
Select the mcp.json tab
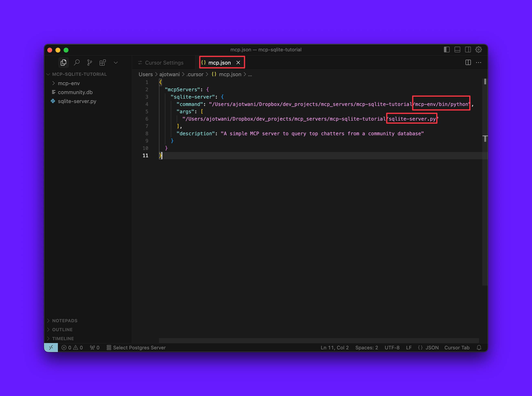219,63
